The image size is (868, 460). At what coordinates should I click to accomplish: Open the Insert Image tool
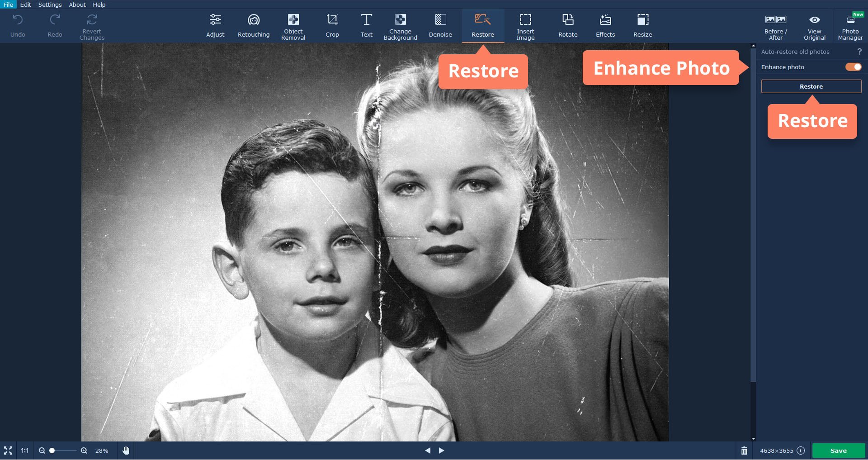[525, 26]
